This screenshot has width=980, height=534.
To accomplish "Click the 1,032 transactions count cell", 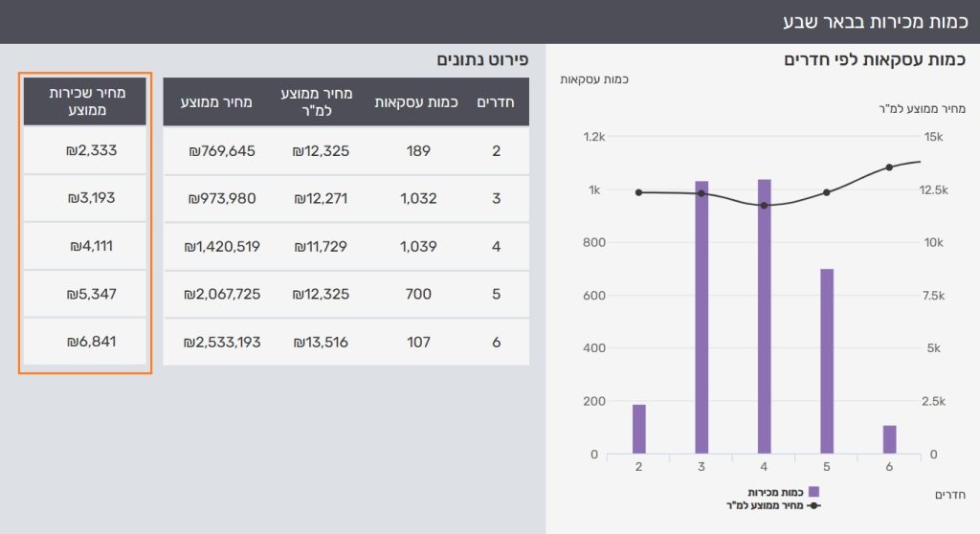I will click(x=418, y=198).
